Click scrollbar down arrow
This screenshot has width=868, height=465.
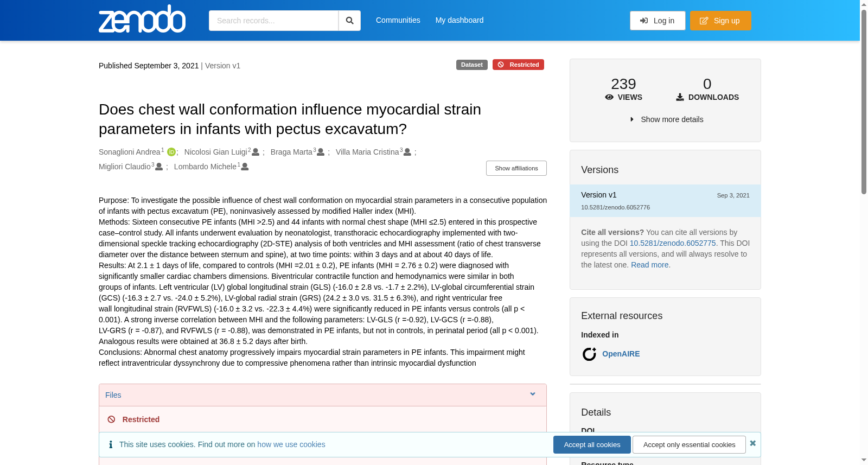tap(864, 460)
